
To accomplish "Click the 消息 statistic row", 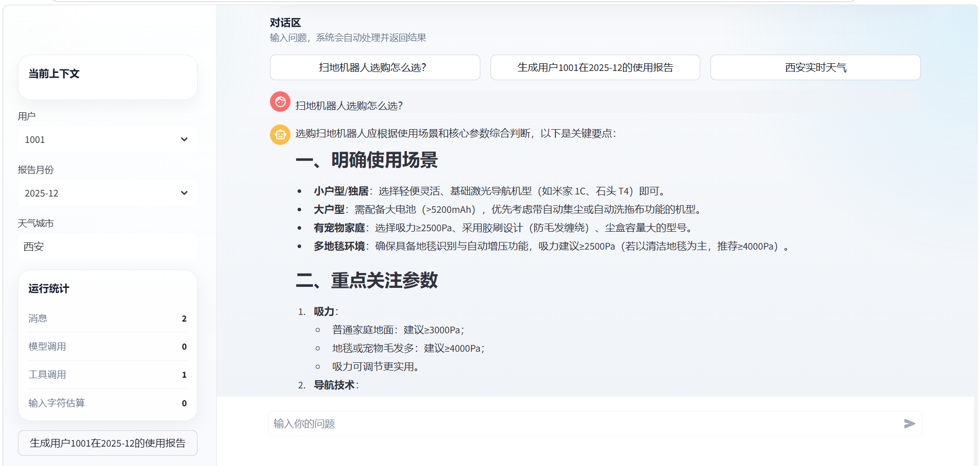I will pos(108,318).
